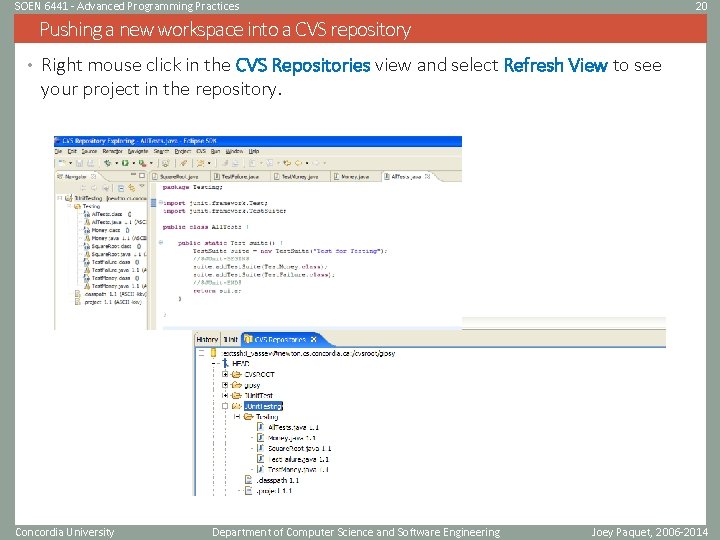Click Collapse All in the Navigator toolbar

[x=121, y=188]
